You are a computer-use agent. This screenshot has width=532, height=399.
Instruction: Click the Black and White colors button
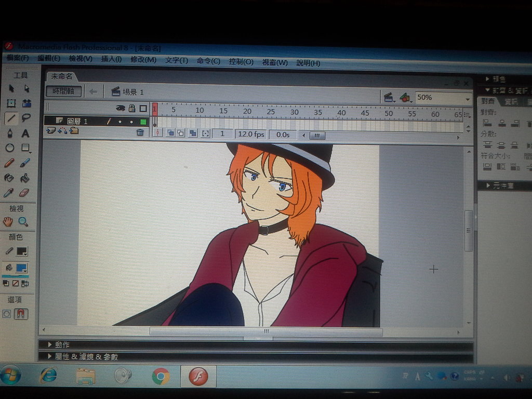6,283
